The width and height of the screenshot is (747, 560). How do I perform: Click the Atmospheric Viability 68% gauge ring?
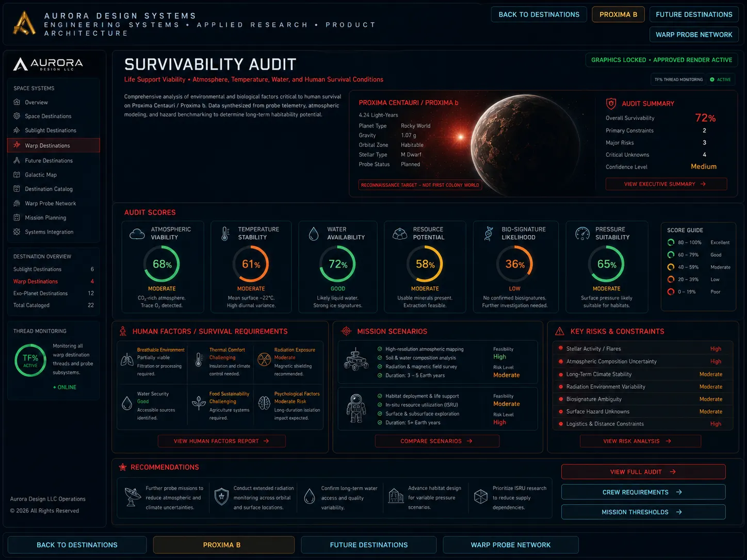162,264
